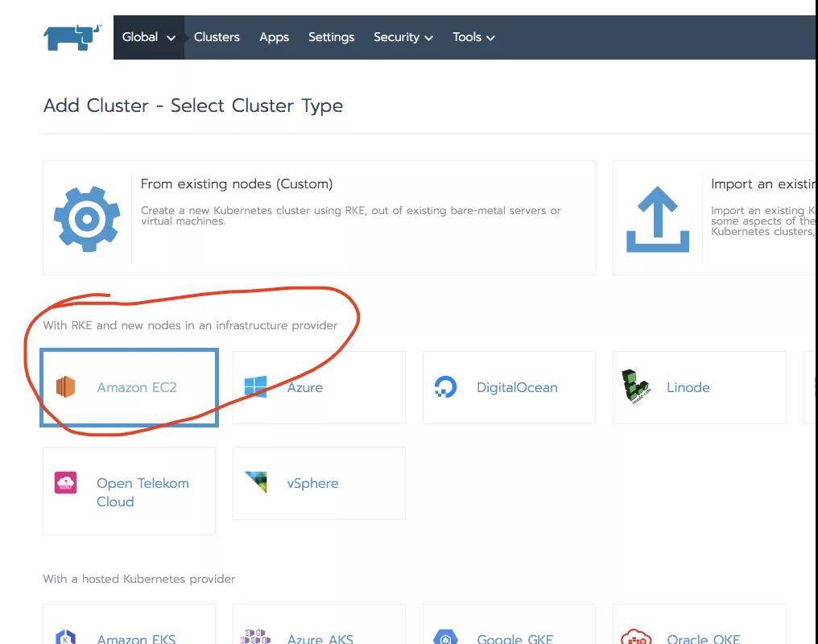Select From existing nodes (Custom) option
The height and width of the screenshot is (644, 818).
(x=320, y=217)
